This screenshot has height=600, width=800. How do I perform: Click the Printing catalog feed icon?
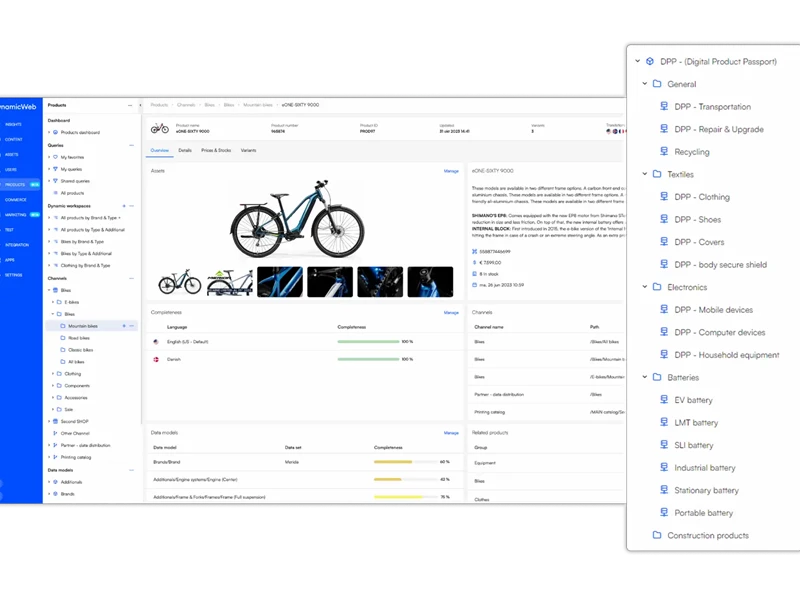tap(56, 457)
